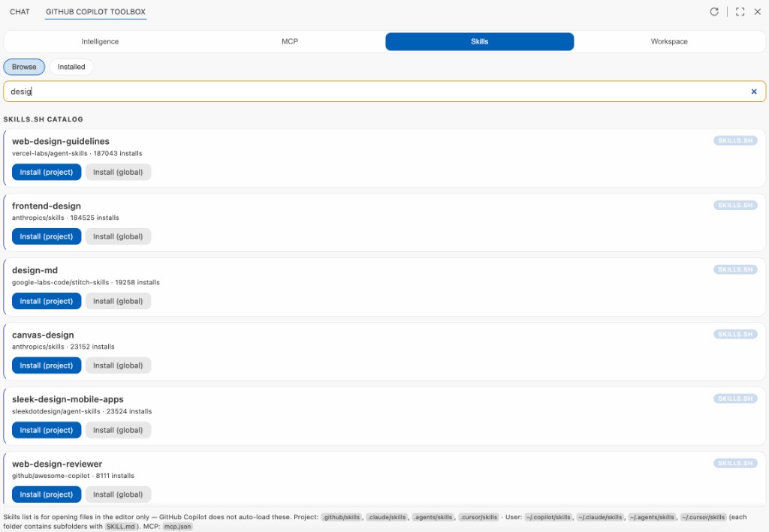Click the ~/.claude/skills user path chip

(x=600, y=517)
